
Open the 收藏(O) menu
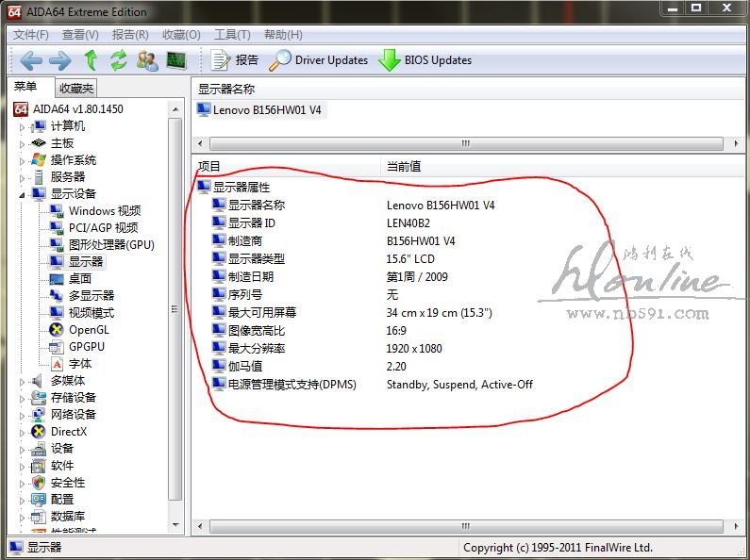pos(181,35)
